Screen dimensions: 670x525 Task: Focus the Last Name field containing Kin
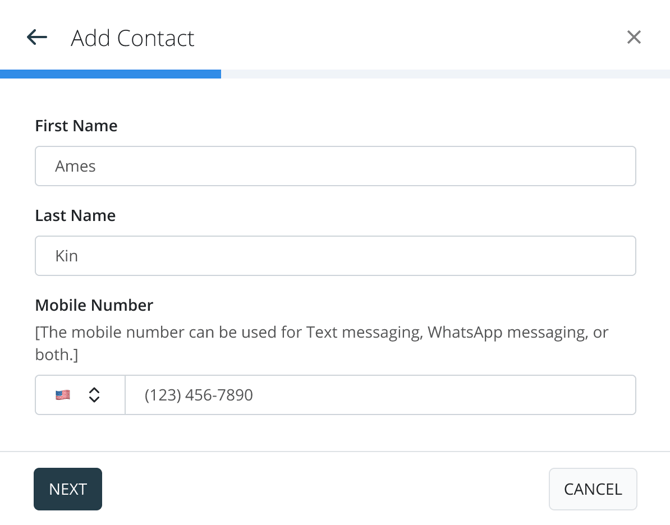335,256
